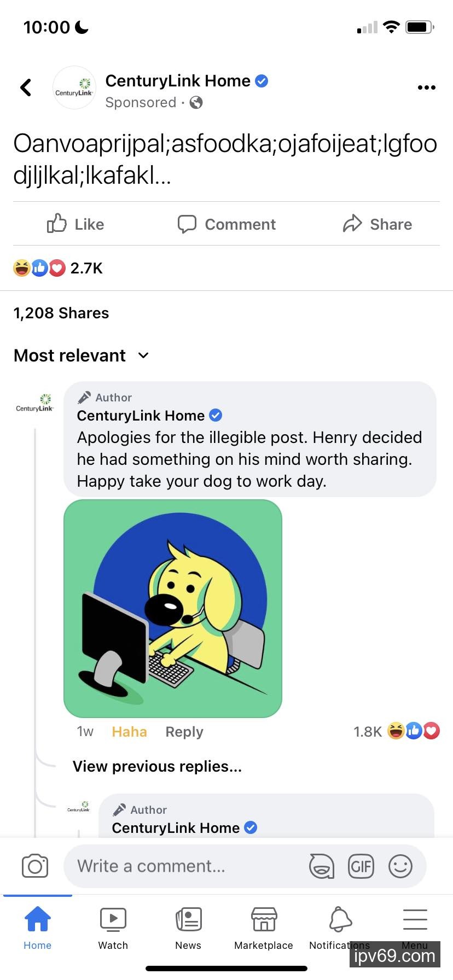Share the CenturyLink post

click(377, 224)
